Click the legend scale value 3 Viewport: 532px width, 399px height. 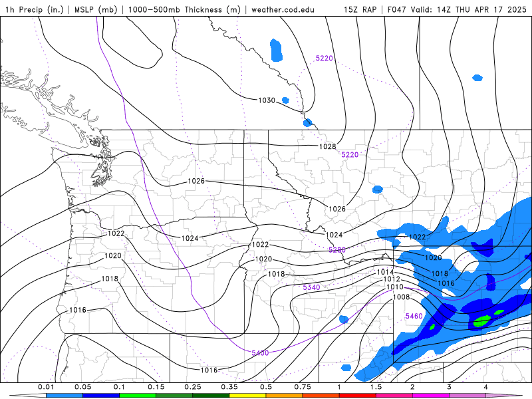pyautogui.click(x=450, y=387)
